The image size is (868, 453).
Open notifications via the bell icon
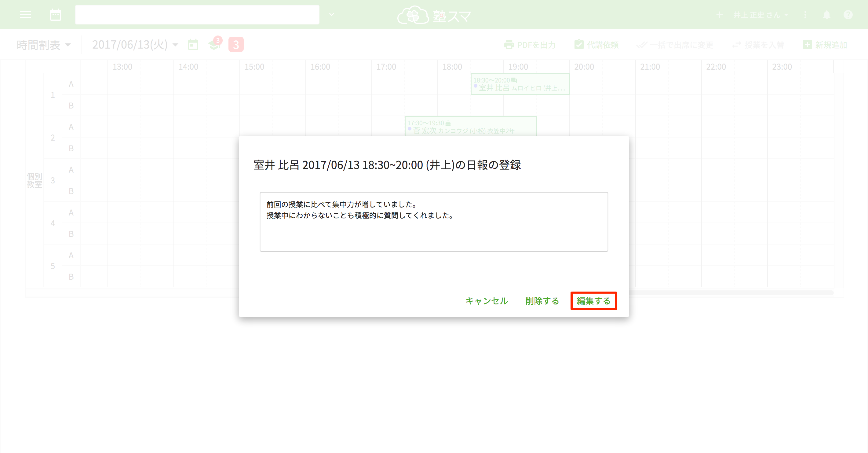(x=826, y=15)
